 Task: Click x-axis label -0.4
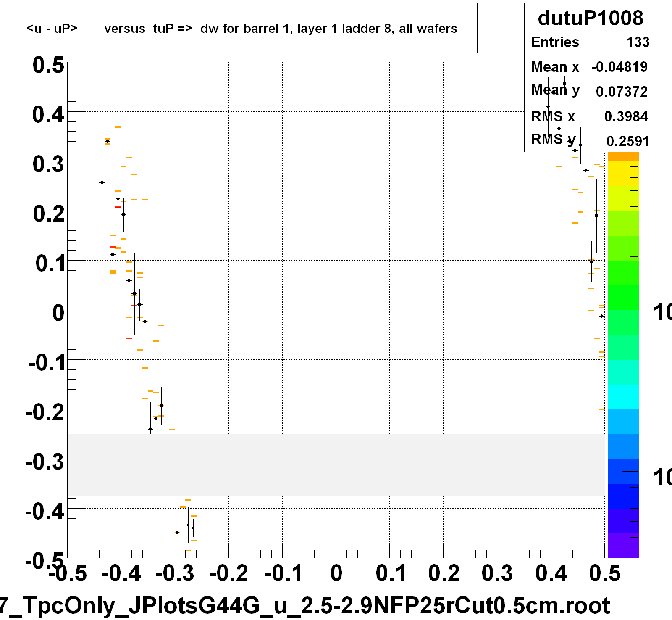coord(121,573)
